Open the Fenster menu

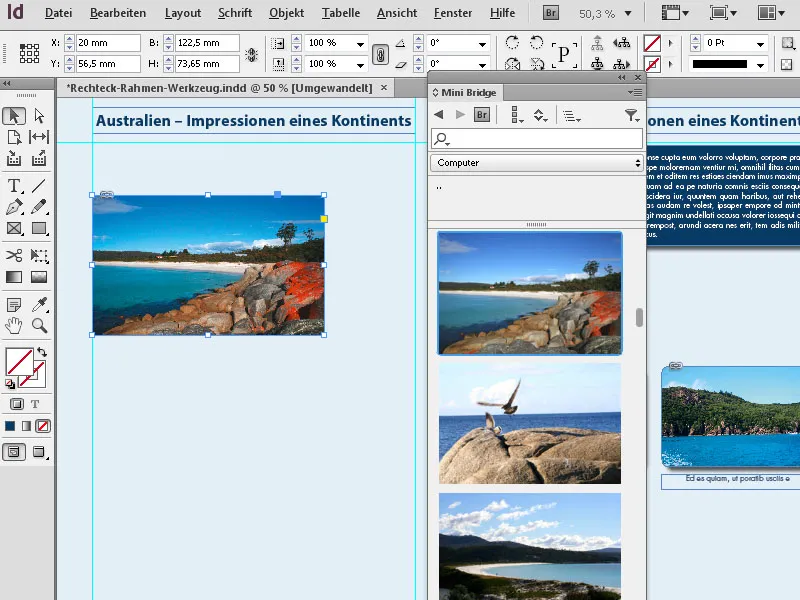(x=452, y=13)
